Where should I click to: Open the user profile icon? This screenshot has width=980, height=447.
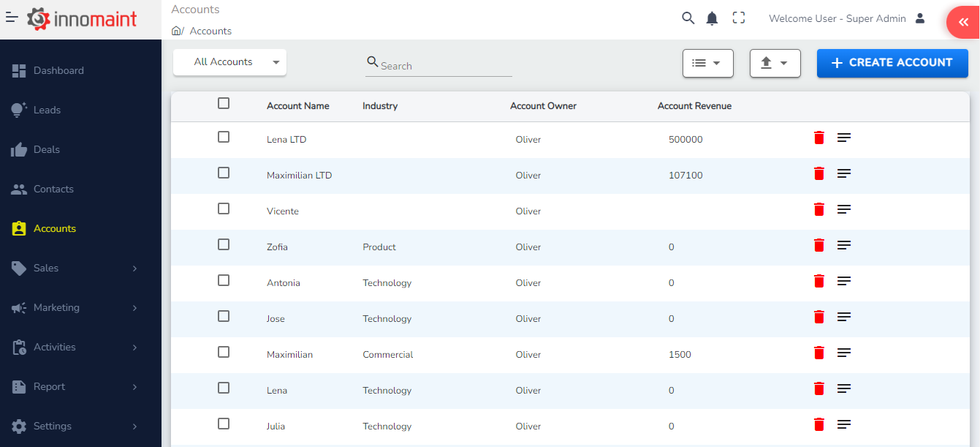(920, 18)
